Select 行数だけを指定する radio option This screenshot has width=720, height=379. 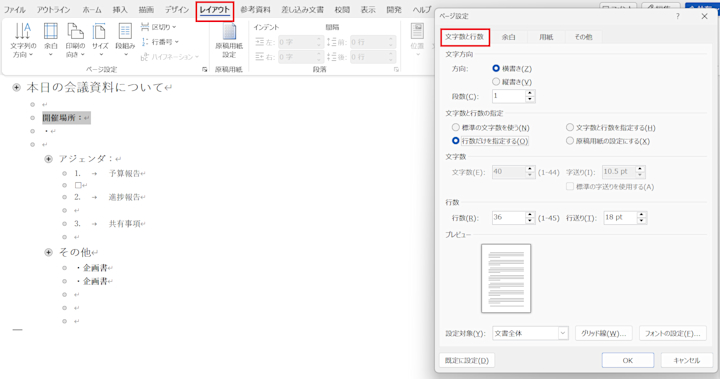456,141
